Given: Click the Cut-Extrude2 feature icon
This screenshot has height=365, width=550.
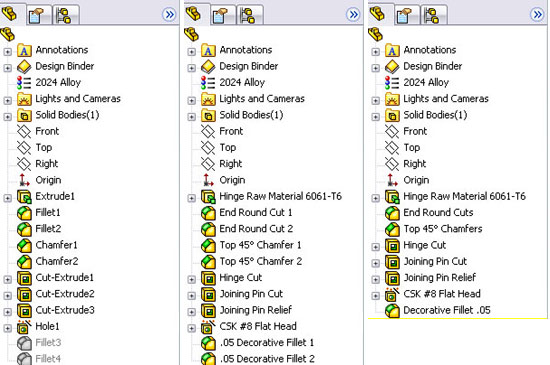Looking at the screenshot, I should (24, 294).
